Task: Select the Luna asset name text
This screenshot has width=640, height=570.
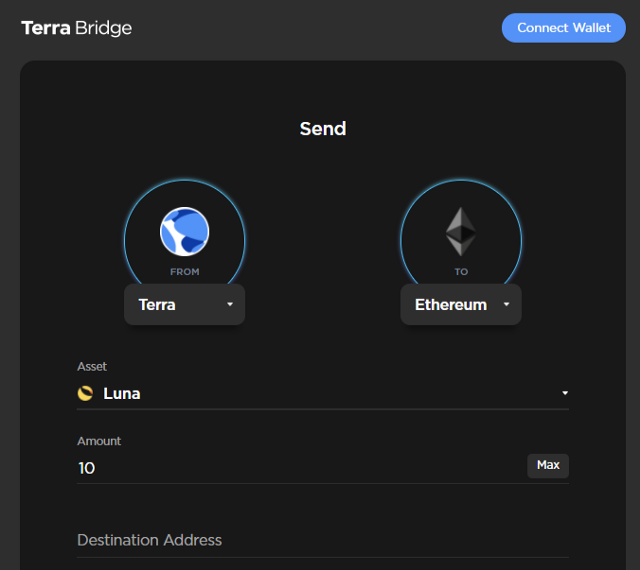Action: pos(122,393)
